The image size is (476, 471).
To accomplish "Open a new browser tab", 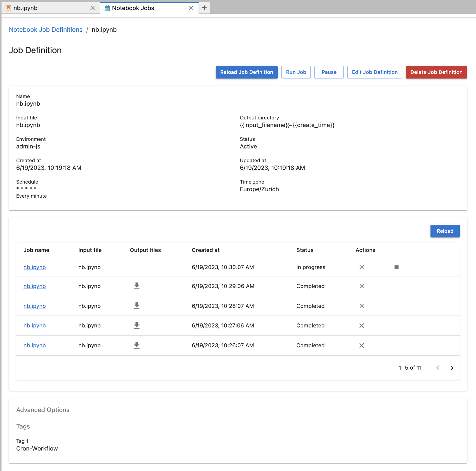I will pos(204,8).
